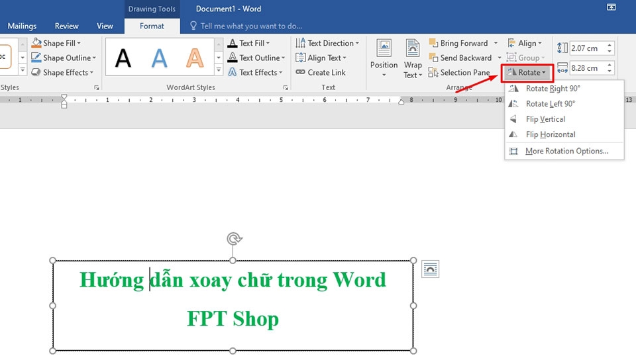Screen dimensions: 636x364
Task: Switch to the View tab
Action: coord(105,26)
